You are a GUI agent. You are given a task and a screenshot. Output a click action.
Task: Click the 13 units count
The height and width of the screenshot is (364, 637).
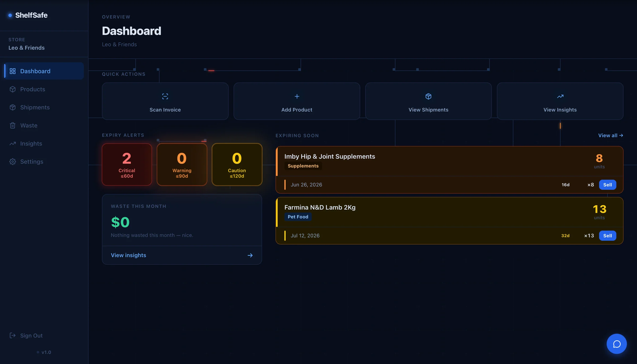(x=599, y=209)
